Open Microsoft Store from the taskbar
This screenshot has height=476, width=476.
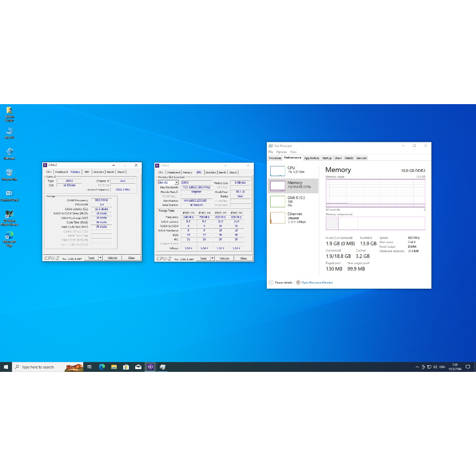[126, 367]
